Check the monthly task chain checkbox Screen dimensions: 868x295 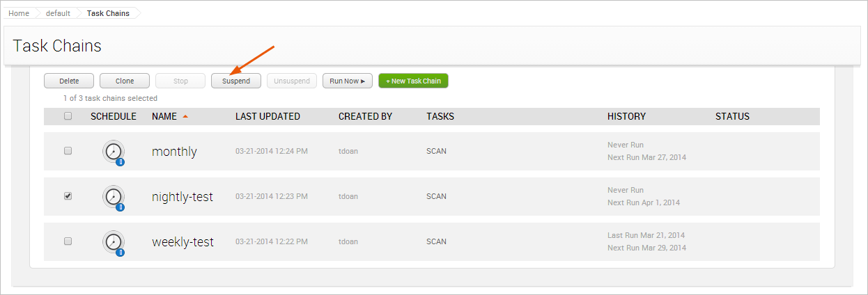[x=68, y=151]
